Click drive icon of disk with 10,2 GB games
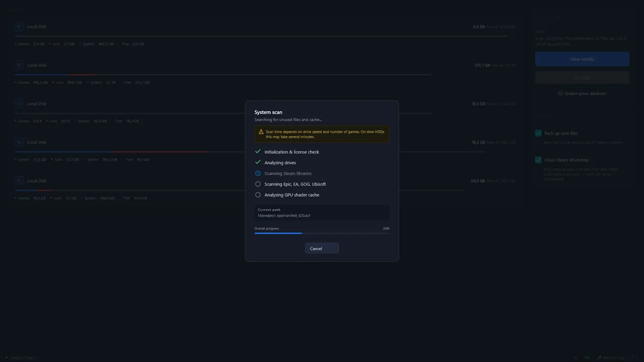644x362 pixels. pyautogui.click(x=19, y=181)
